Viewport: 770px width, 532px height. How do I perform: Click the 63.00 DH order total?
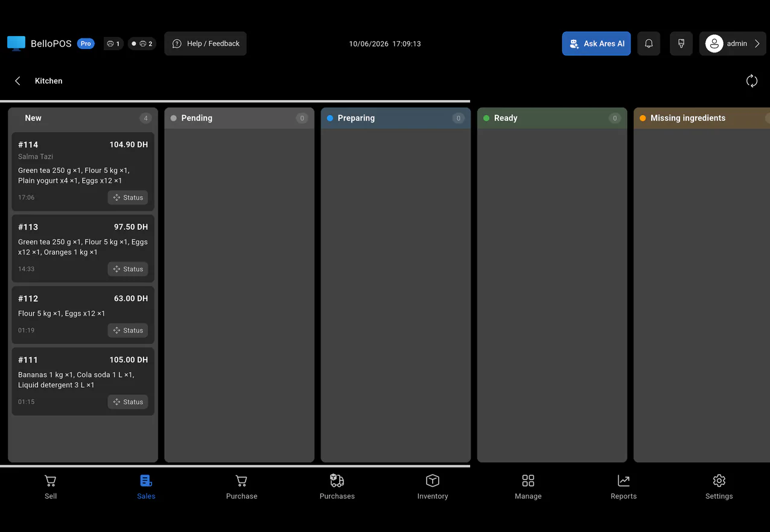click(x=131, y=299)
